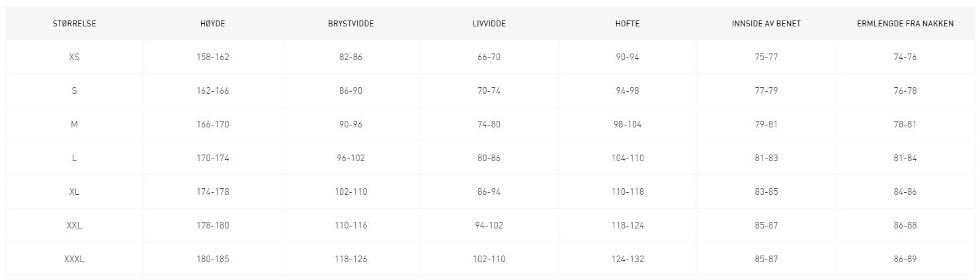This screenshot has width=980, height=280.
Task: Click the S size row label
Action: [74, 91]
